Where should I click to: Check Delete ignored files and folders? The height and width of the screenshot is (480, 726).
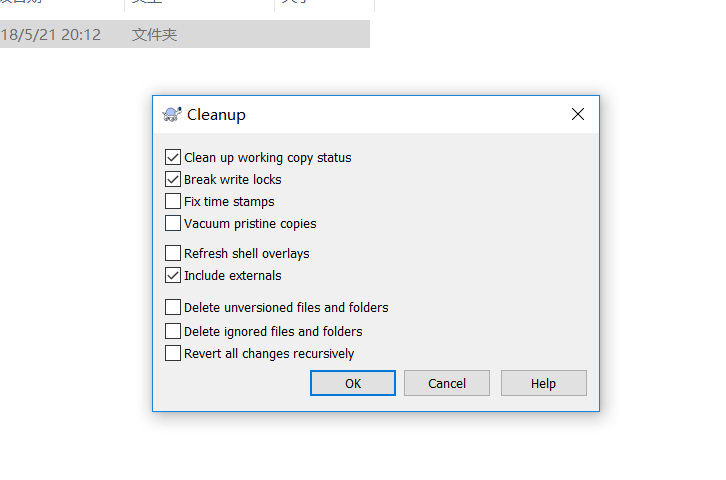click(173, 331)
